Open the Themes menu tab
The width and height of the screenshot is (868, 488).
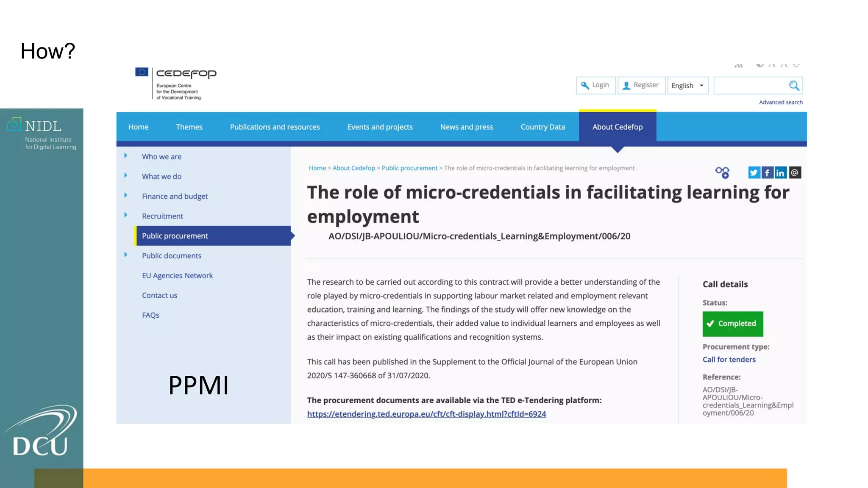(189, 127)
